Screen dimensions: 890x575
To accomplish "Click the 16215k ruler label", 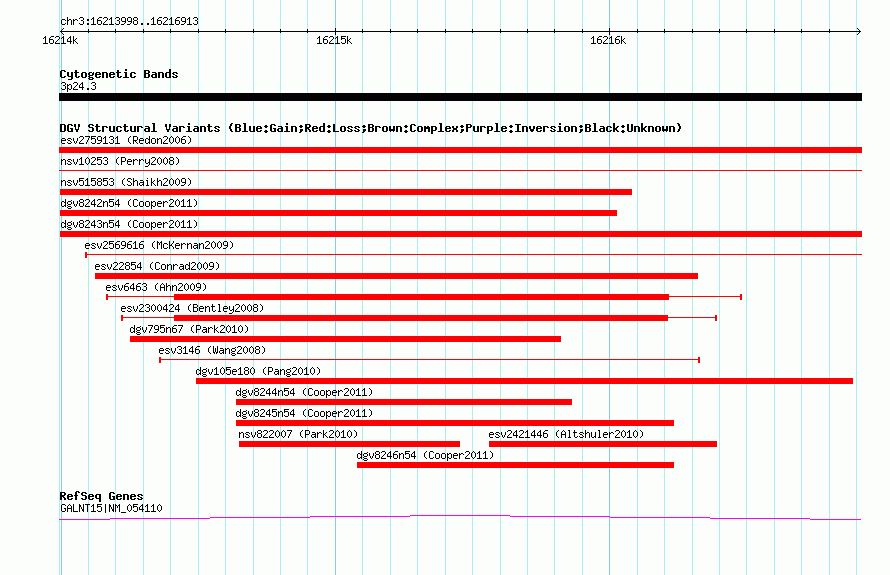I will [x=334, y=40].
